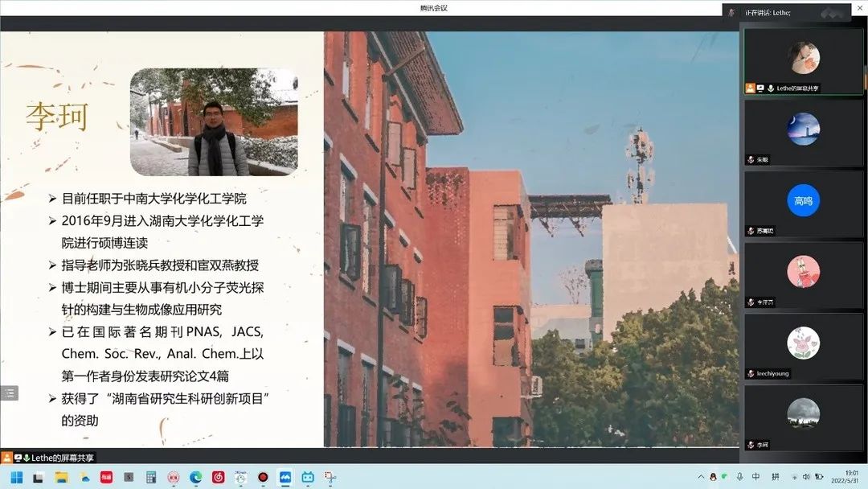
Task: Open File Explorer from the taskbar
Action: click(x=61, y=477)
